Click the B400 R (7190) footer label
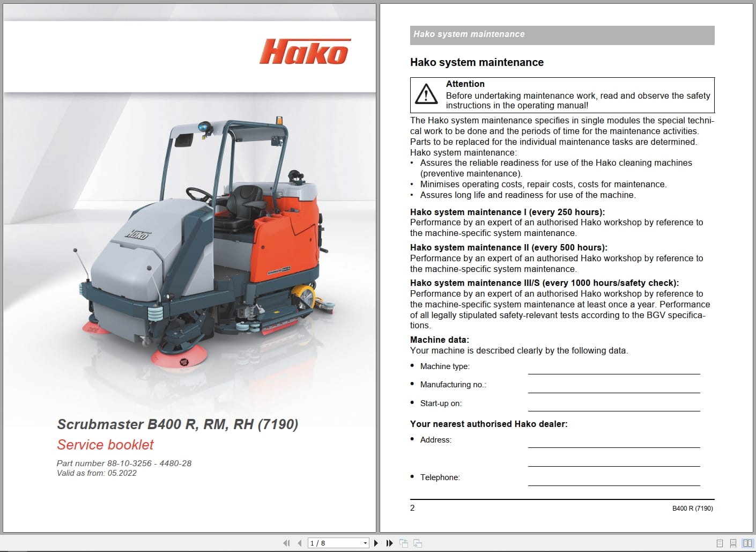 pos(692,508)
